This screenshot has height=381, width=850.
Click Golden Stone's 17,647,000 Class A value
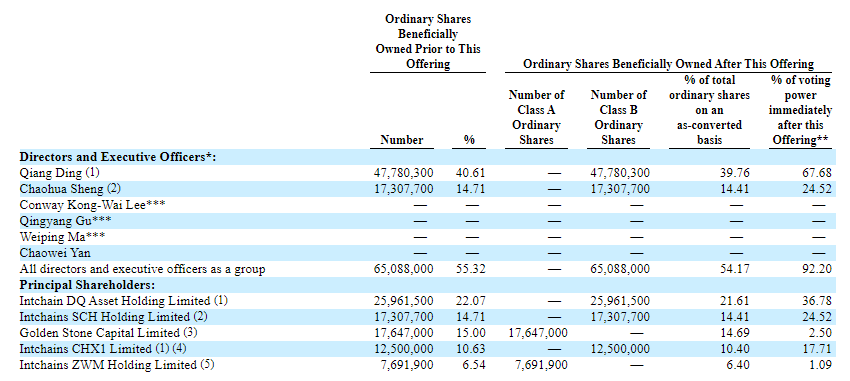[x=538, y=333]
